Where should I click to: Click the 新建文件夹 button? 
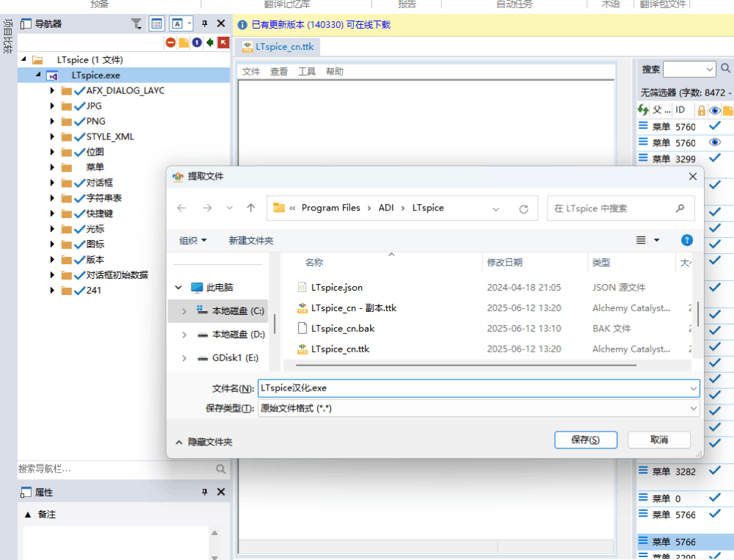pyautogui.click(x=251, y=241)
